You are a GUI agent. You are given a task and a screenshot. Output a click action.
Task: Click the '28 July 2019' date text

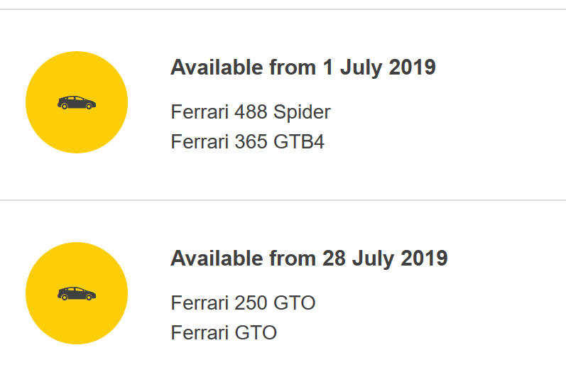[385, 258]
